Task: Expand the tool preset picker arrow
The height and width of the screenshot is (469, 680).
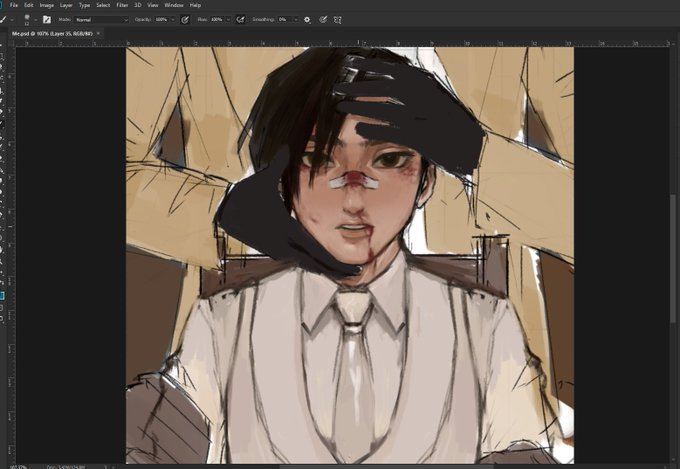Action: coord(12,20)
